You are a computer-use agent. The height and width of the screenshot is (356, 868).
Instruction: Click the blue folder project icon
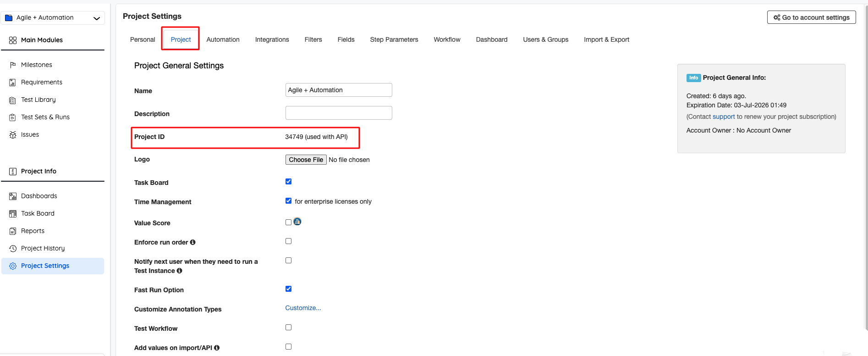coord(8,18)
